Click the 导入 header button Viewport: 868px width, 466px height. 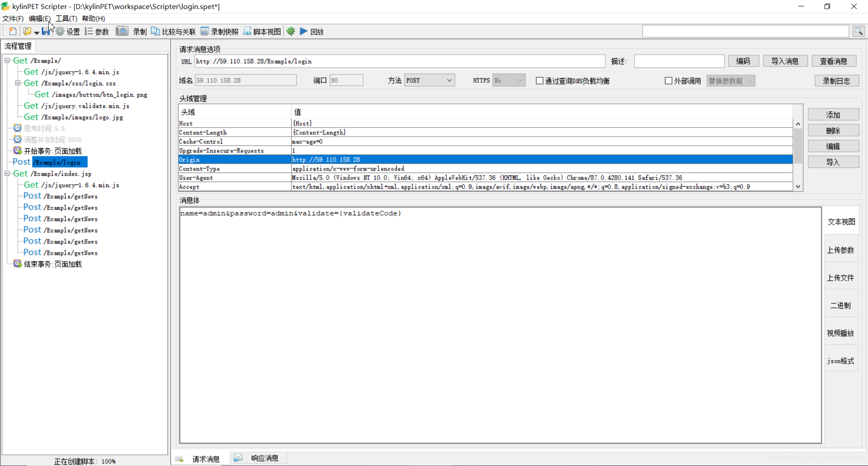tap(833, 162)
